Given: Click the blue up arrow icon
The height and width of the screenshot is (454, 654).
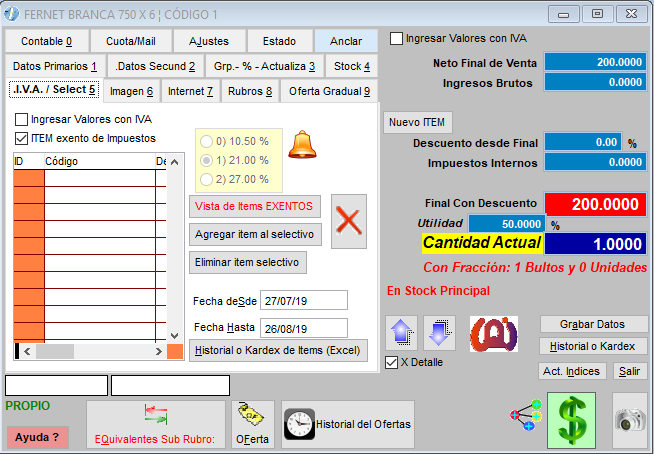Looking at the screenshot, I should [x=401, y=333].
